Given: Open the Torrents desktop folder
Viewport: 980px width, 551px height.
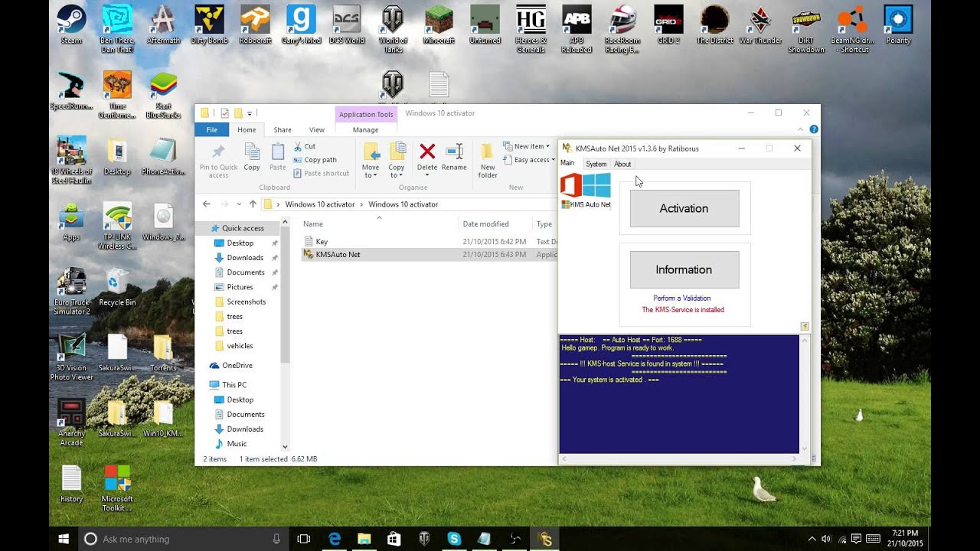Looking at the screenshot, I should 163,353.
